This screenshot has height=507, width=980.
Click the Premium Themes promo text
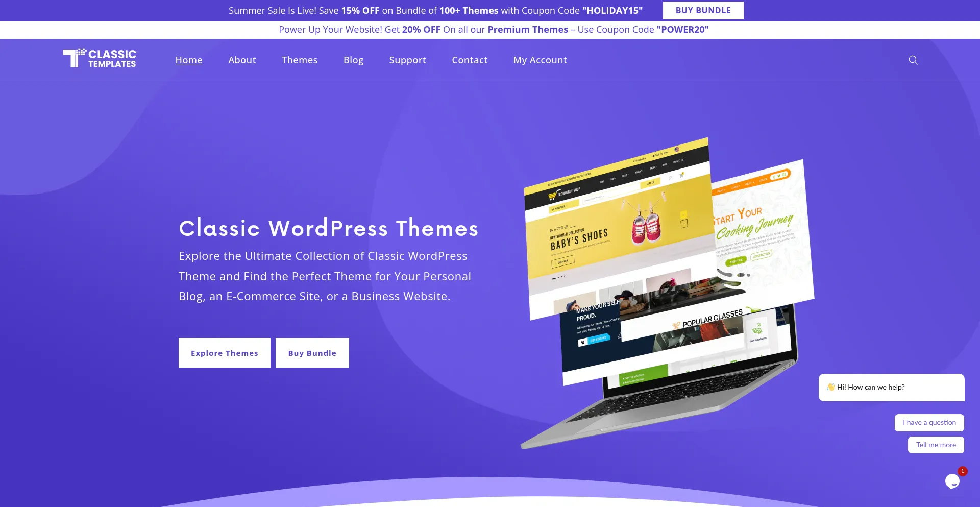click(x=528, y=30)
